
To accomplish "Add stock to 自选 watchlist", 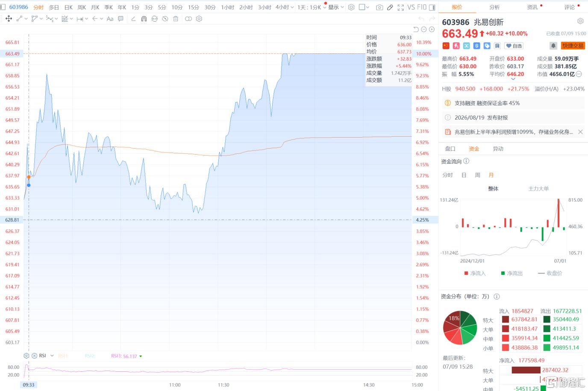I will click(514, 46).
